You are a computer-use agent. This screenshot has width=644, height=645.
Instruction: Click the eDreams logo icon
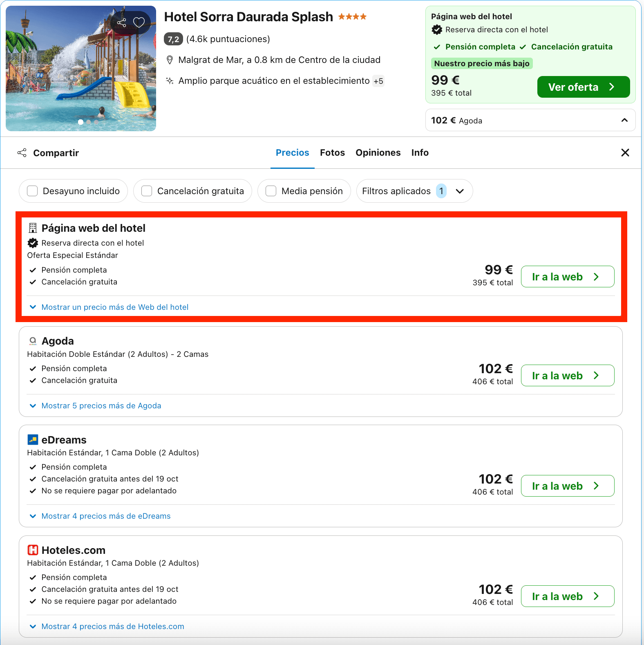coord(33,440)
